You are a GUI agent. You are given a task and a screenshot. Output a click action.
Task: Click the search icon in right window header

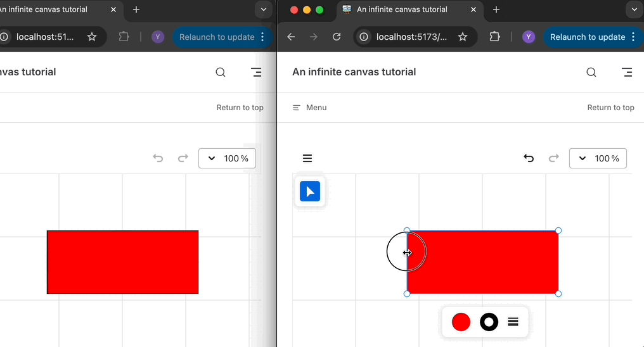(591, 72)
